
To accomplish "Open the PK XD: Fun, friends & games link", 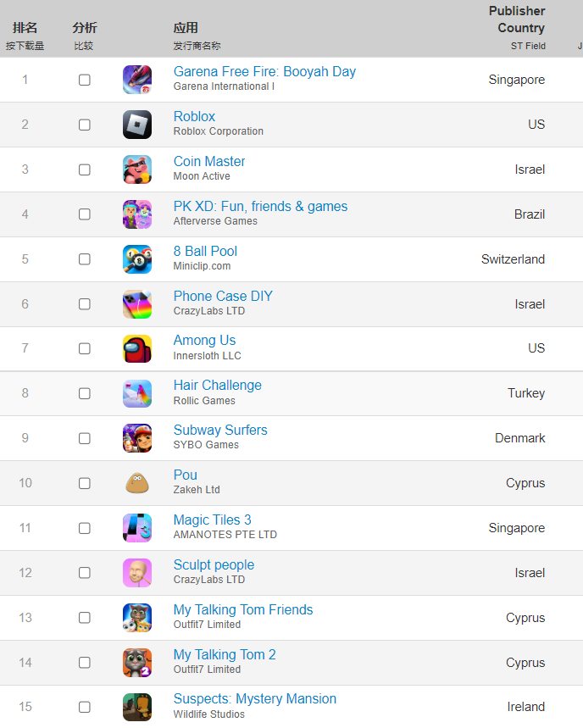I will (x=260, y=207).
